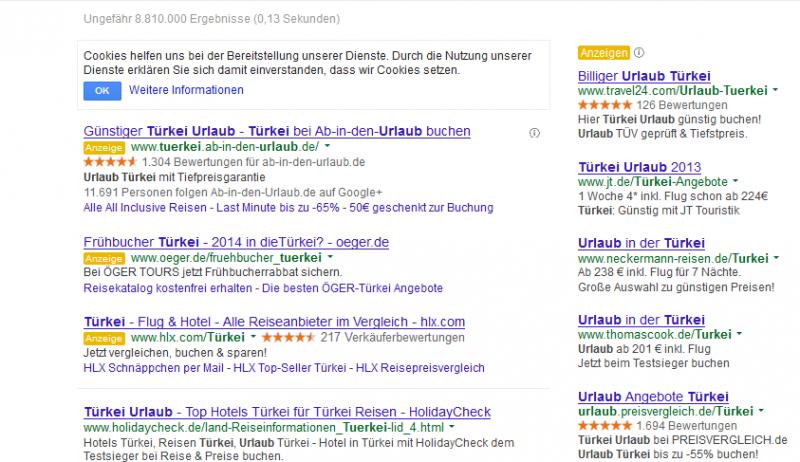Open Türkei Flug & Hotel hlx.com ad
This screenshot has width=800, height=462.
[274, 322]
